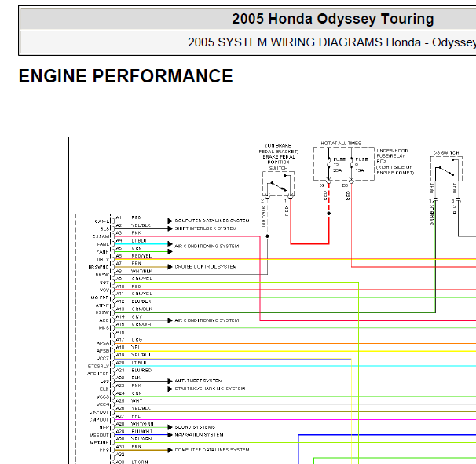The width and height of the screenshot is (476, 464).
Task: Click the "A29 BLU/WHT" wire label
Action: click(x=134, y=431)
